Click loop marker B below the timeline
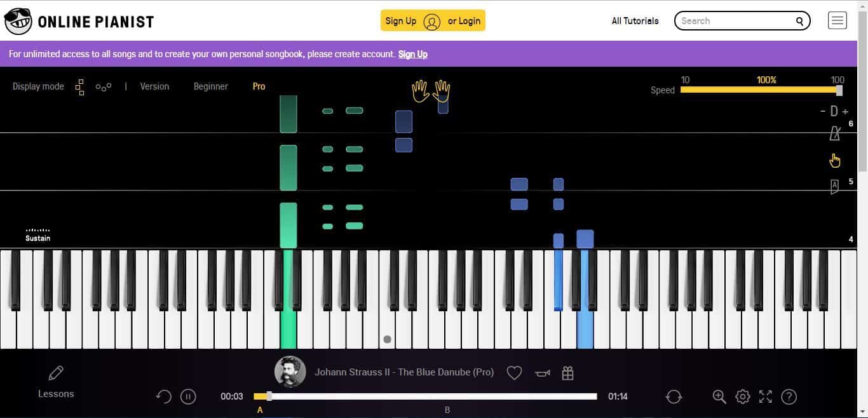This screenshot has height=418, width=868. [x=447, y=410]
